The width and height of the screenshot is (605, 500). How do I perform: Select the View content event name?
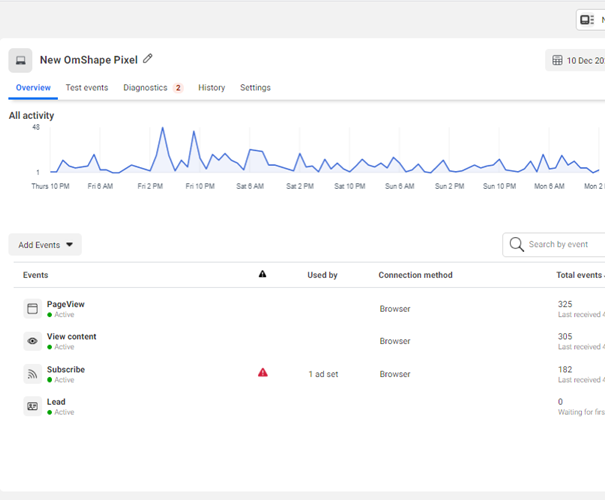pyautogui.click(x=71, y=336)
